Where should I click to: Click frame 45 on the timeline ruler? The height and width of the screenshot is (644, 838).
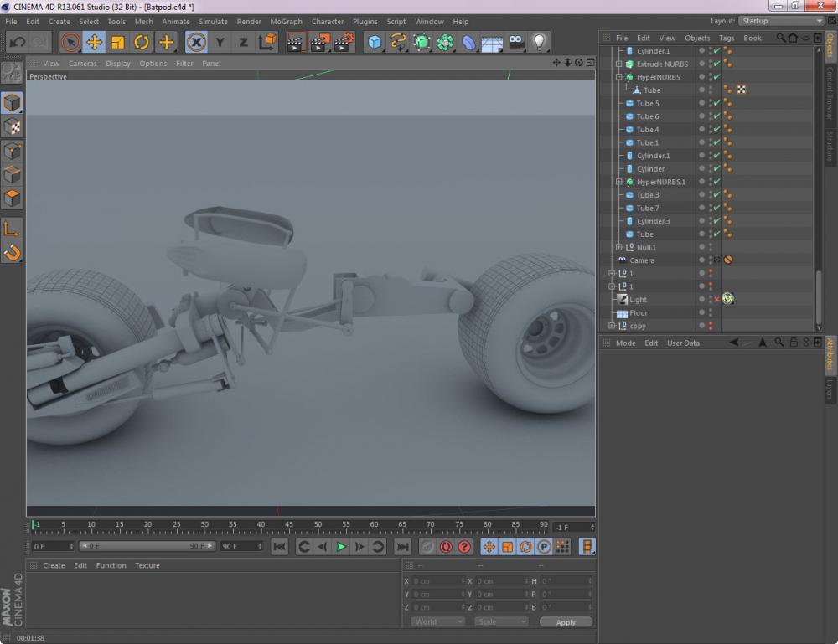coord(289,527)
